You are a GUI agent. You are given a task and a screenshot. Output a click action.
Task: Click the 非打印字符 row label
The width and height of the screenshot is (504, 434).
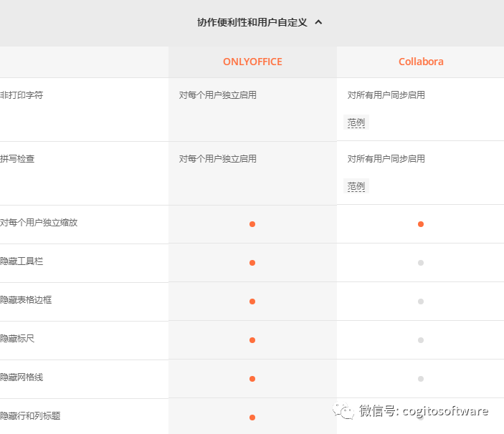pyautogui.click(x=22, y=95)
